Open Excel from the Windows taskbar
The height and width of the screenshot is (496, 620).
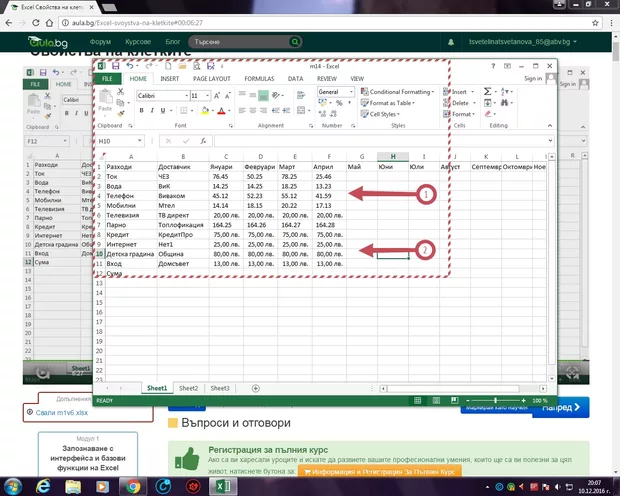click(x=225, y=485)
